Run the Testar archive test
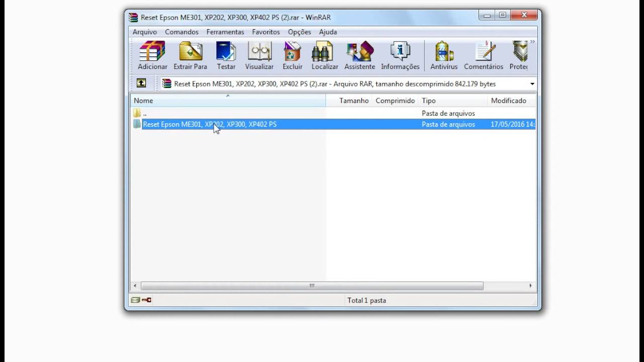This screenshot has height=362, width=644. coord(226,55)
